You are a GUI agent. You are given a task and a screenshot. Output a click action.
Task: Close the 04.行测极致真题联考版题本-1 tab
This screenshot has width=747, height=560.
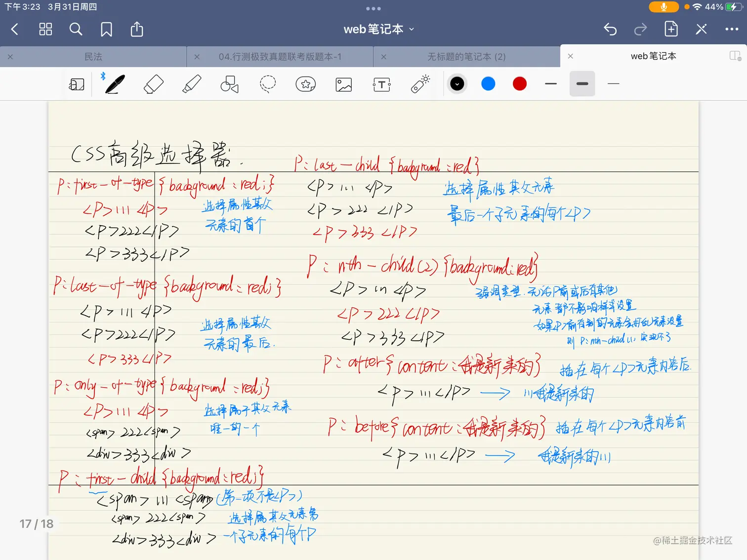click(197, 57)
